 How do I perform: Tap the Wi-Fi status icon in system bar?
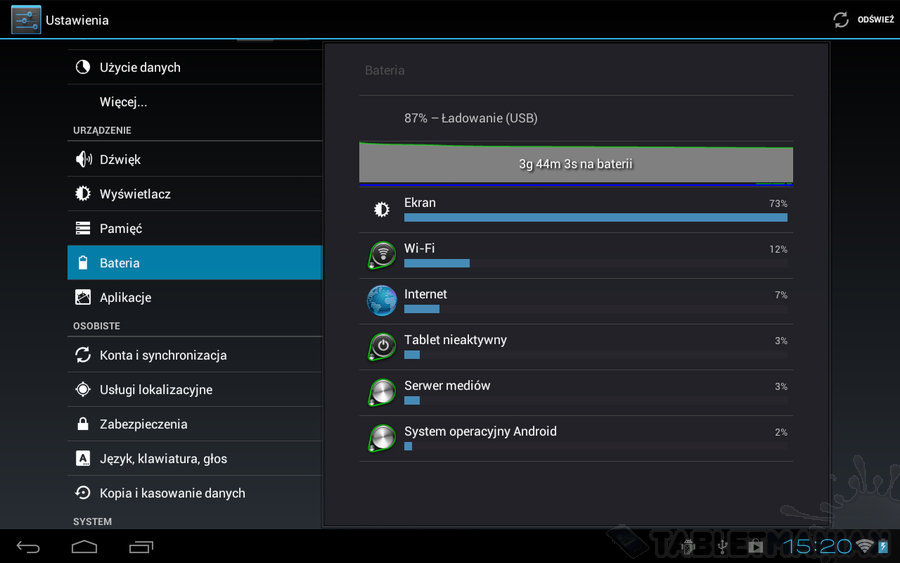click(x=864, y=546)
